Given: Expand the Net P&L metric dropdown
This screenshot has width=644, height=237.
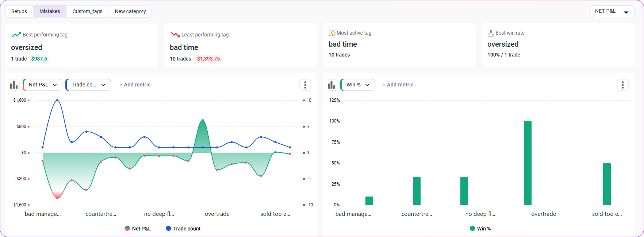Looking at the screenshot, I should (43, 85).
